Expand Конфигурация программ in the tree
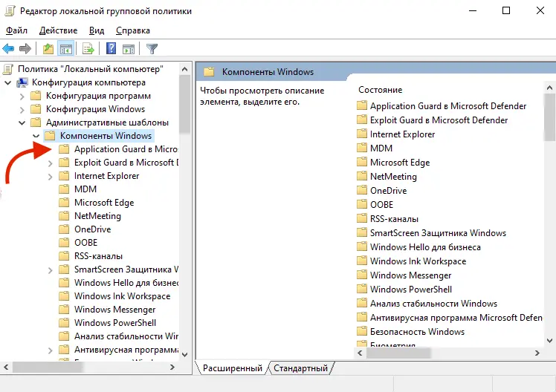Image resolution: width=556 pixels, height=392 pixels. [x=21, y=96]
